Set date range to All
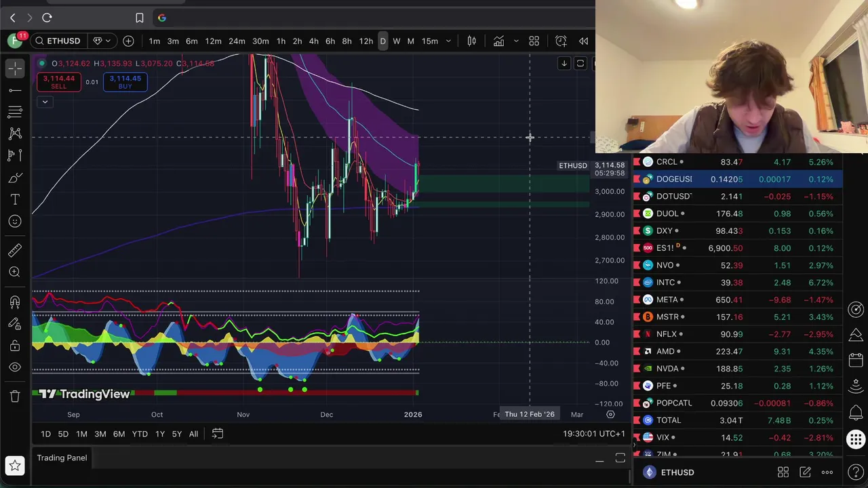The width and height of the screenshot is (868, 488). tap(193, 434)
